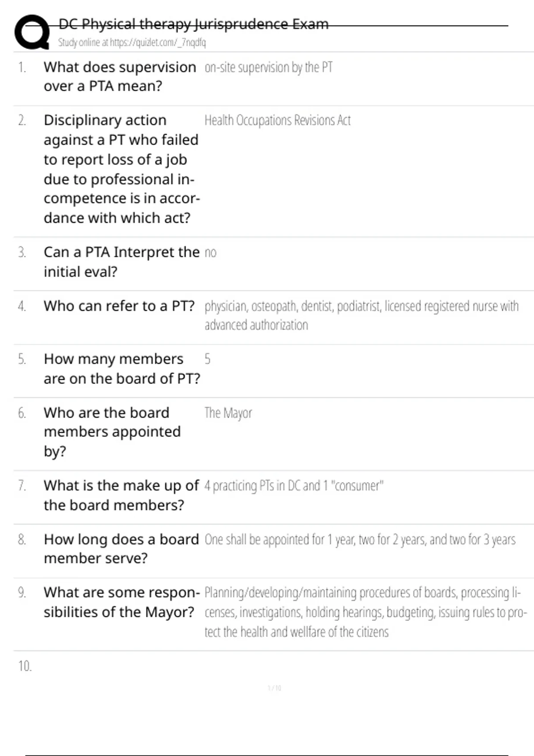534x756 pixels.
Task: Click the answer "5" for question 5
Action: click(207, 359)
